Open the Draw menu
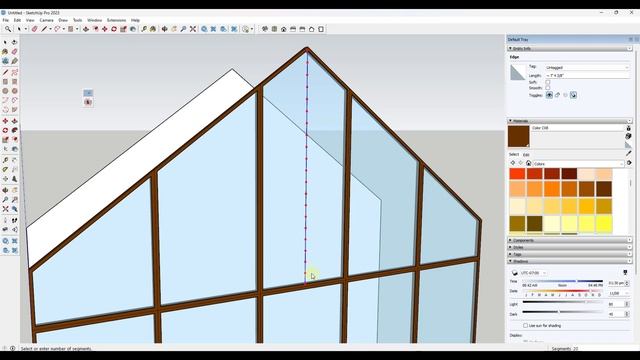This screenshot has width=640, height=360. [x=63, y=20]
